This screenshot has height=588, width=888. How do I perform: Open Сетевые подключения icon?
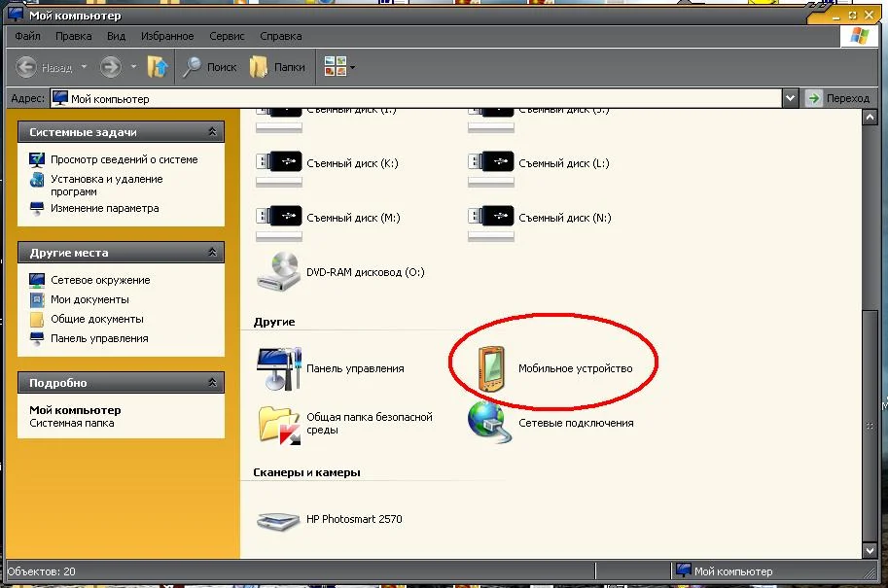click(488, 422)
